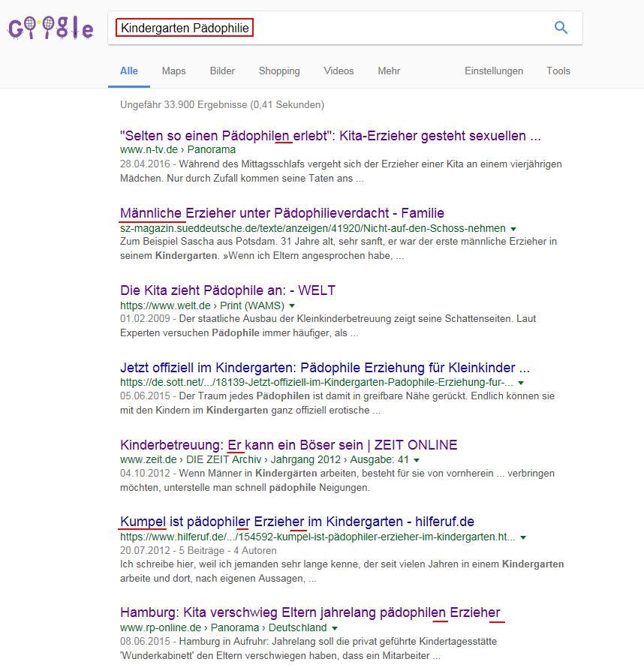Viewport: 644px width, 671px height.
Task: Click the https://www.welt.de › Print (WAMS) URL
Action: (x=202, y=305)
